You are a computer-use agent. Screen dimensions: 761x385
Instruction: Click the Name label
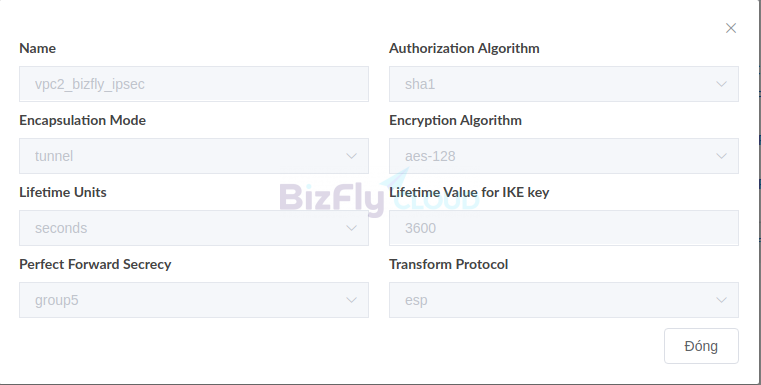[x=37, y=48]
